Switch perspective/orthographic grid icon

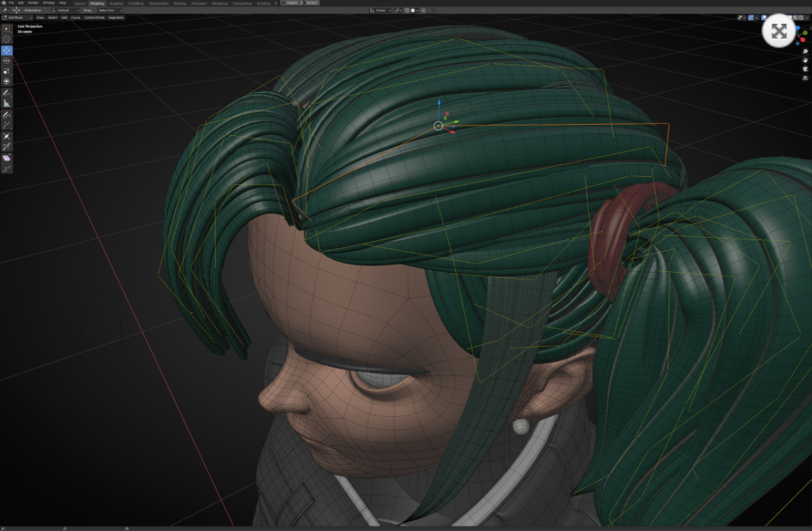coord(805,79)
